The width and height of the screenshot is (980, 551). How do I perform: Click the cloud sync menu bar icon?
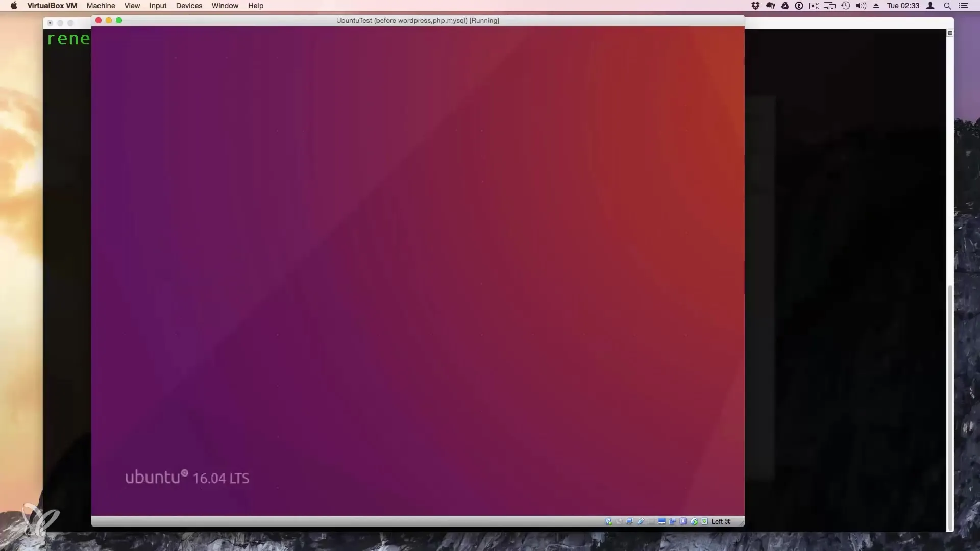click(x=771, y=6)
